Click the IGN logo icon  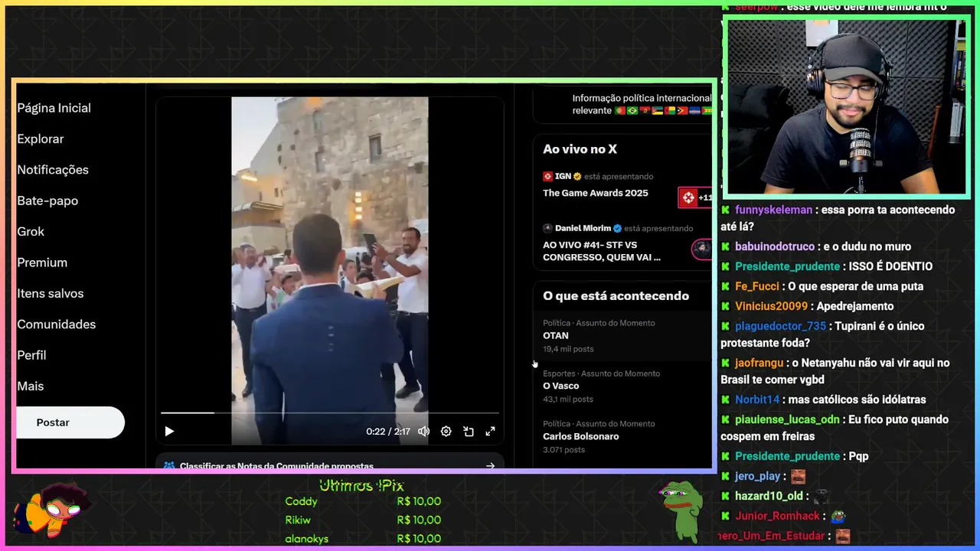point(547,176)
